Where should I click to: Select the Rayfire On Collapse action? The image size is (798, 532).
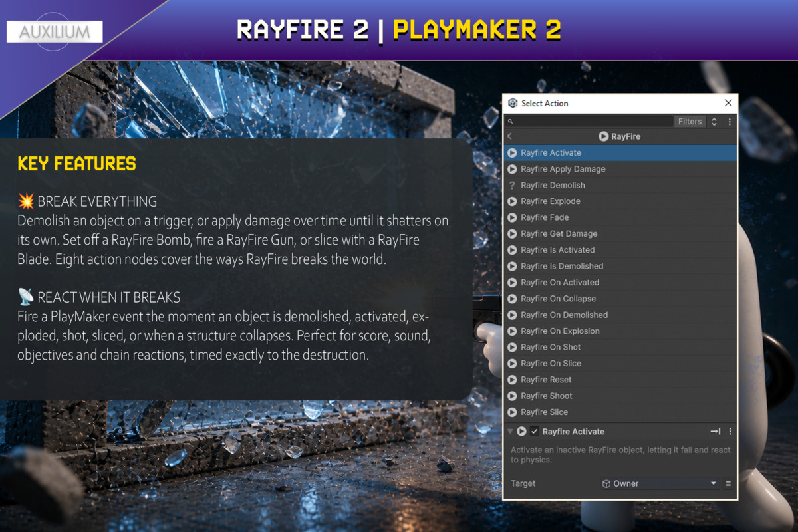(x=620, y=299)
